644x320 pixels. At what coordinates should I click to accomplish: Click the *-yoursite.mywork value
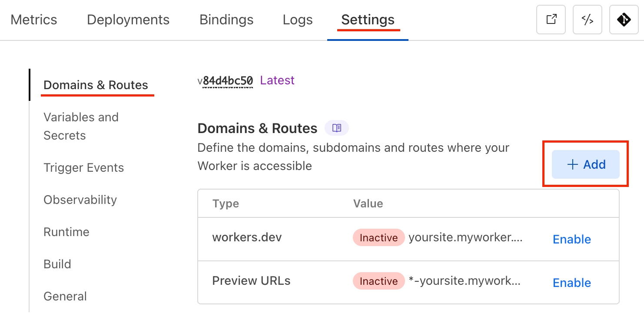[465, 281]
